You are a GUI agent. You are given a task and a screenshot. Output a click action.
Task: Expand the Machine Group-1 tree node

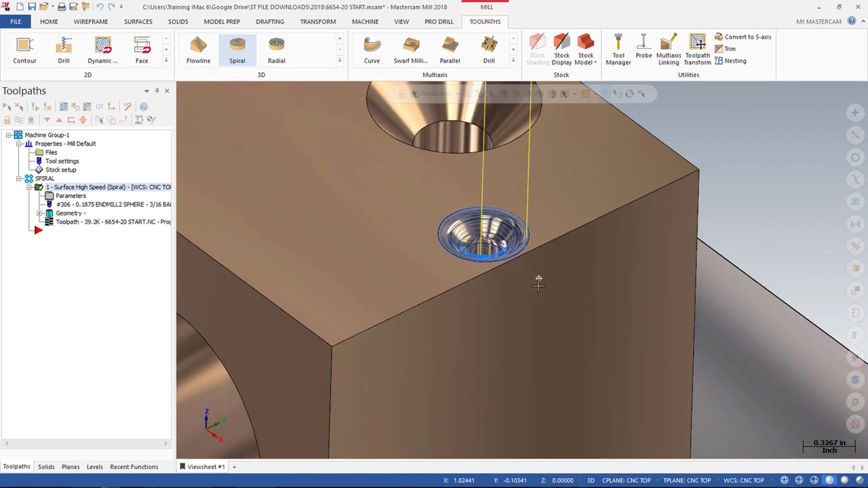pyautogui.click(x=8, y=135)
